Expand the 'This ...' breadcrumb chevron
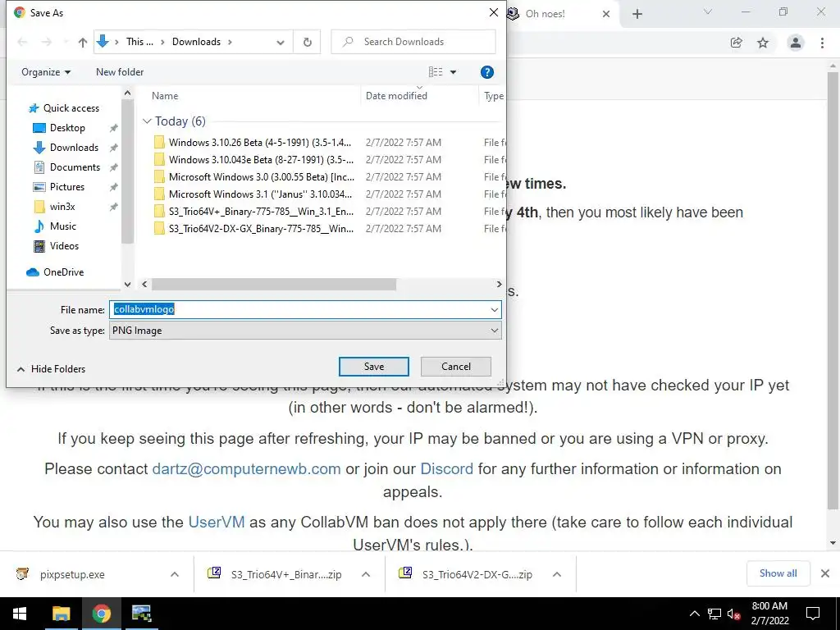Viewport: 840px width, 630px height. coord(162,42)
